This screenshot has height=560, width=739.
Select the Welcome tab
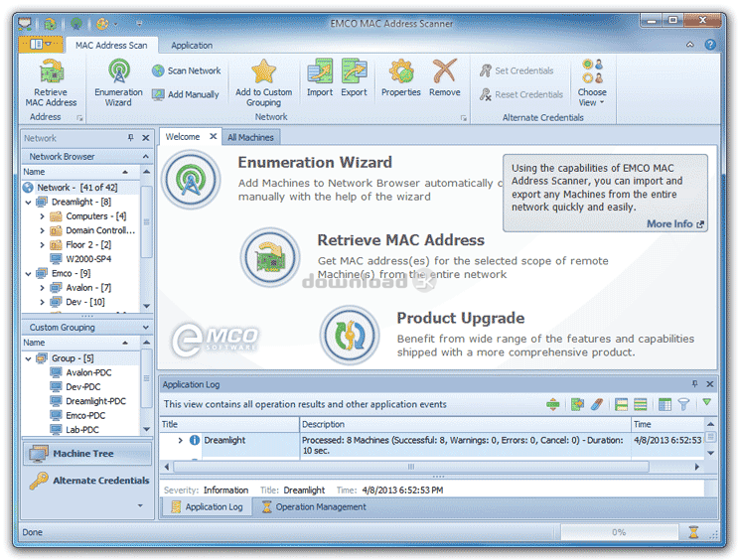[x=183, y=137]
